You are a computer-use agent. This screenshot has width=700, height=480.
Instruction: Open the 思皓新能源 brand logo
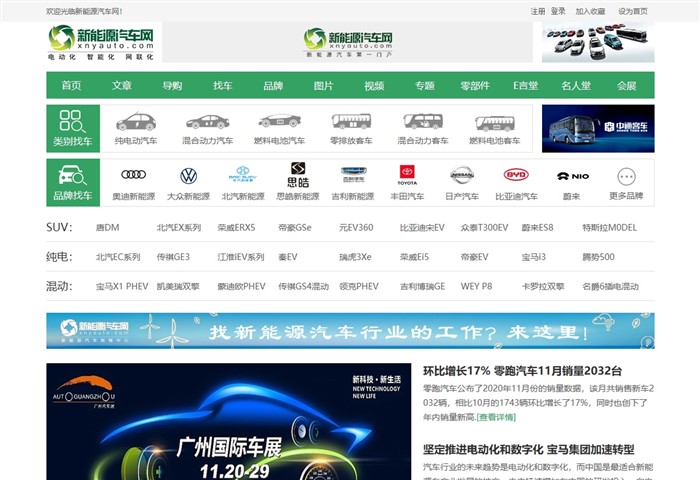[x=298, y=175]
